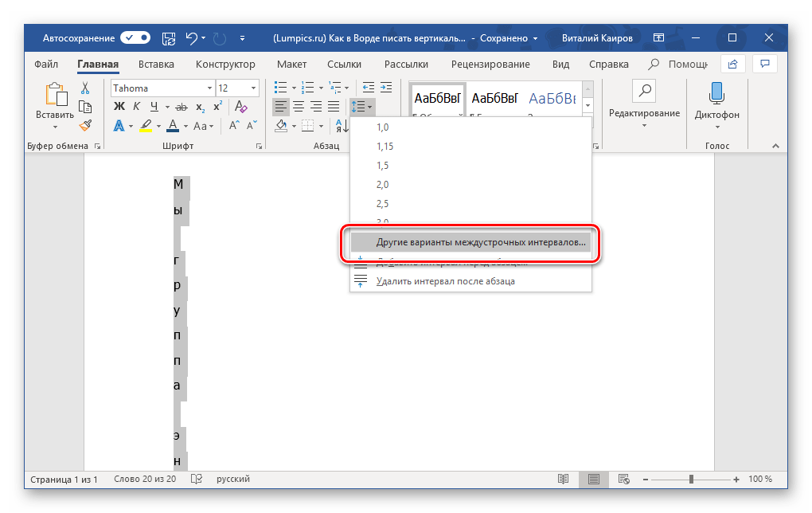Viewport: 812px width, 513px height.
Task: Click Удалить интервал после абзаца
Action: (446, 280)
